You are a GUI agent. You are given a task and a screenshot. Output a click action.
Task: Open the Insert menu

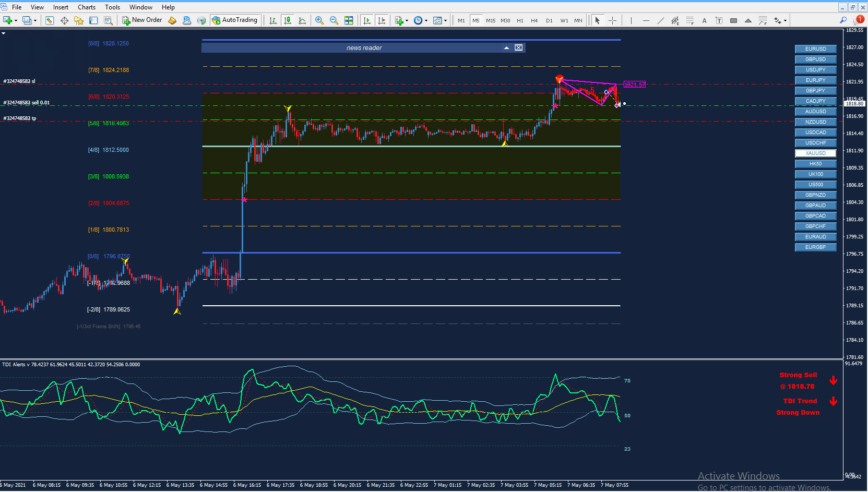pos(61,7)
